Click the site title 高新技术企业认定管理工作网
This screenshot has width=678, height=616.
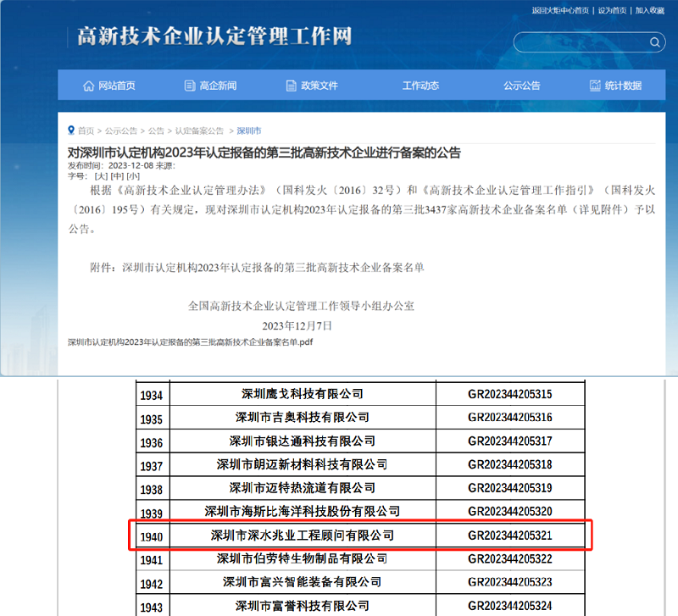click(x=215, y=36)
